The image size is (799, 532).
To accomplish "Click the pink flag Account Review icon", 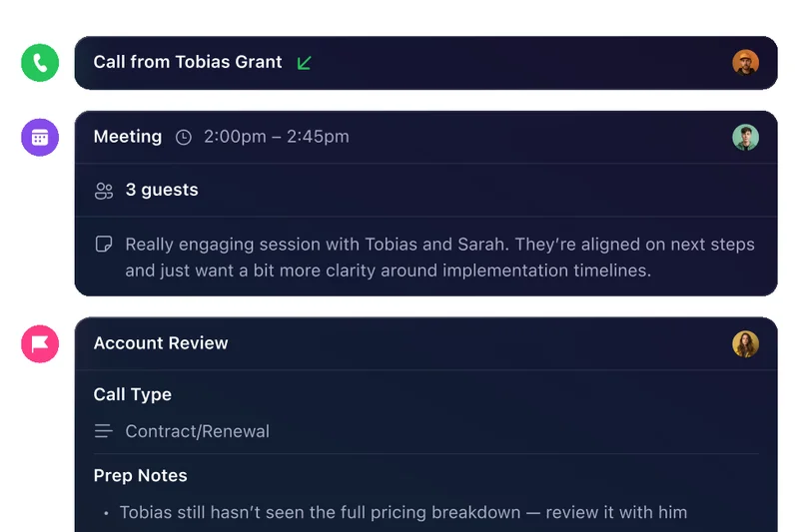I will (40, 344).
